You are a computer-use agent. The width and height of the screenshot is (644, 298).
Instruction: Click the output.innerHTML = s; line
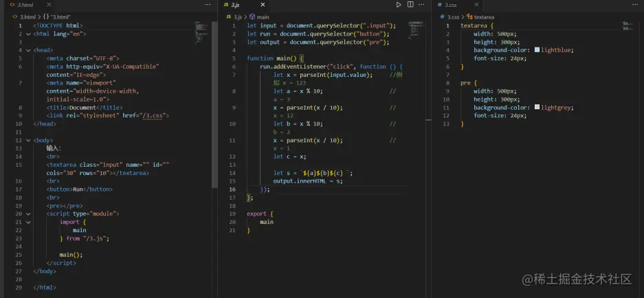(x=308, y=181)
